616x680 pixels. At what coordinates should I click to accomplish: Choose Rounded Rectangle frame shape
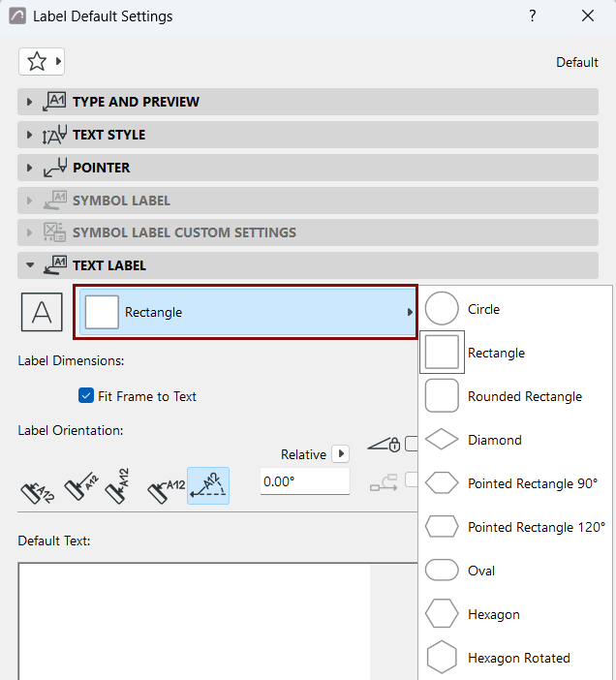515,396
